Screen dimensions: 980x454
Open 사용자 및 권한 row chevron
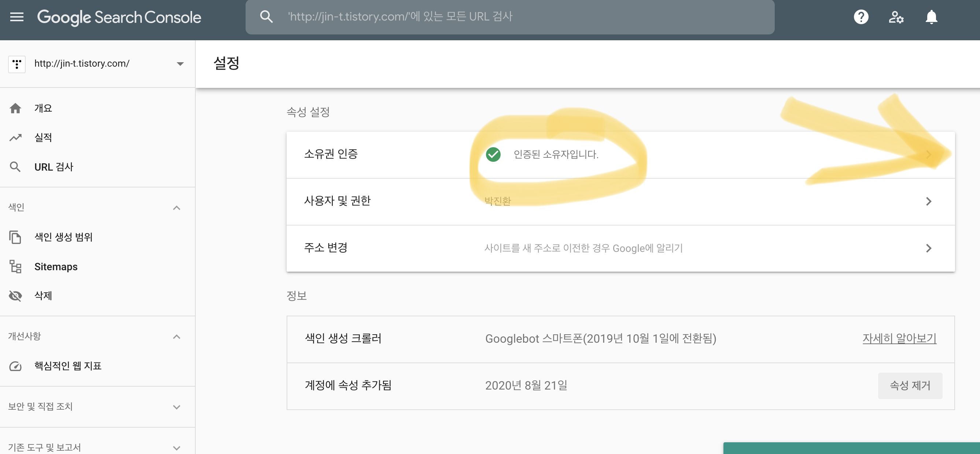point(928,201)
